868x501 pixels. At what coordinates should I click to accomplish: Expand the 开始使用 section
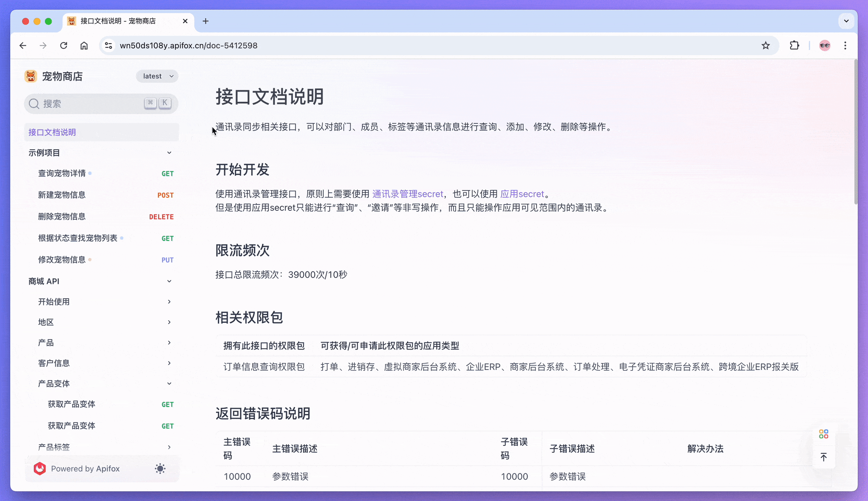(169, 302)
